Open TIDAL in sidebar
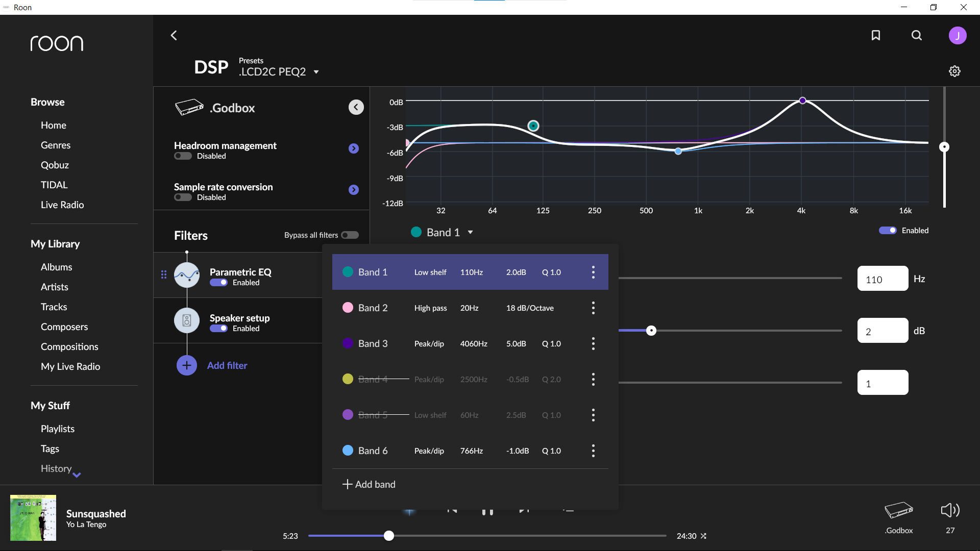 point(54,185)
